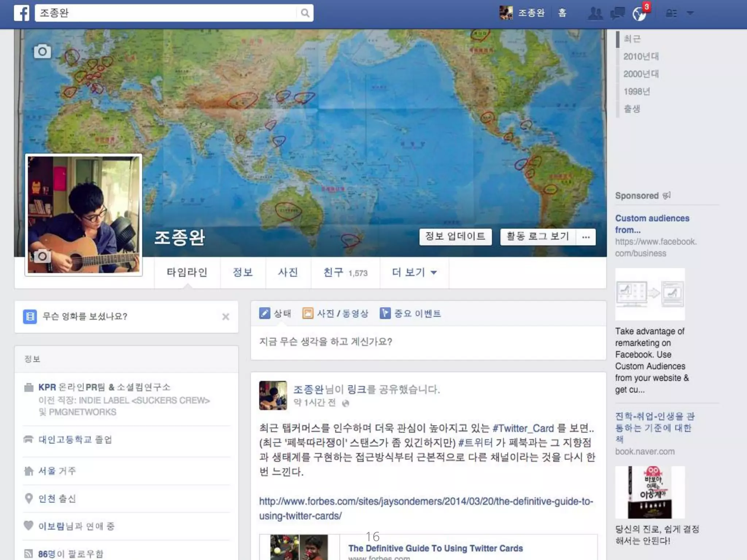Viewport: 747px width, 560px height.
Task: Open the messages icon
Action: tap(617, 13)
